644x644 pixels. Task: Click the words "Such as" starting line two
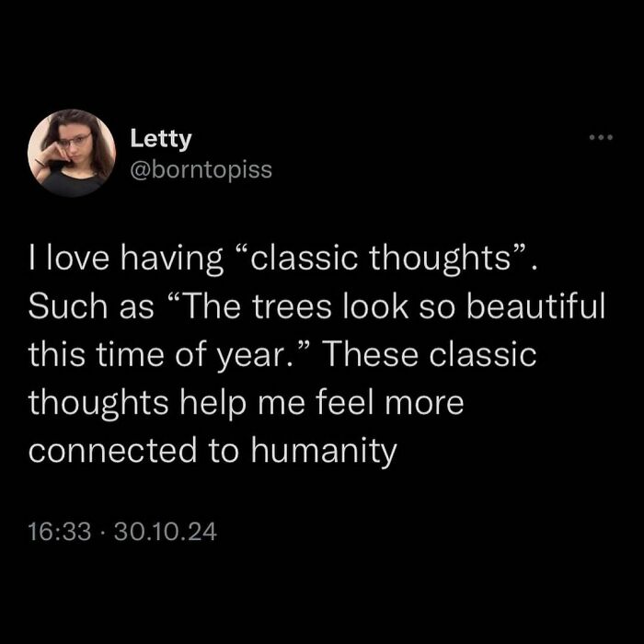(x=91, y=306)
